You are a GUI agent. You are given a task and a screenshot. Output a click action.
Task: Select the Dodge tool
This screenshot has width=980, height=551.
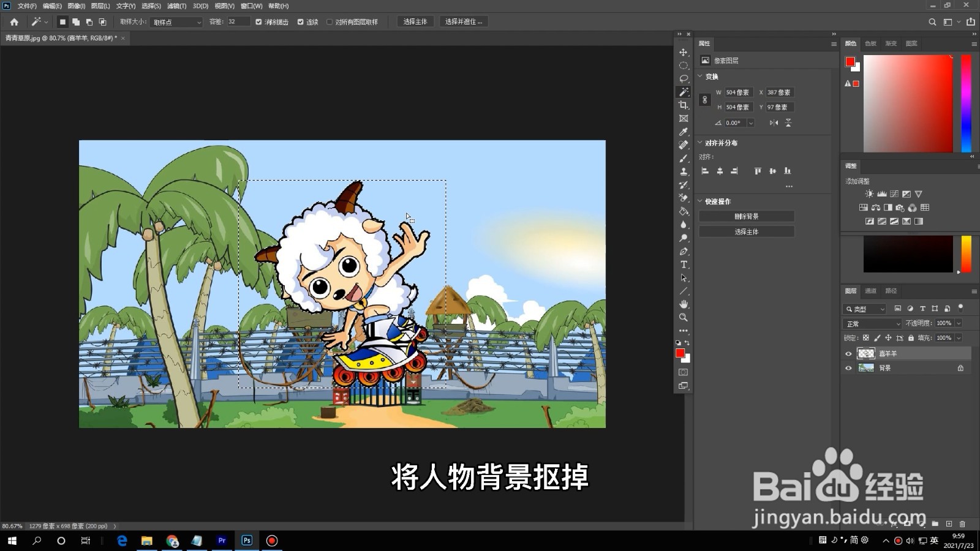pos(684,238)
